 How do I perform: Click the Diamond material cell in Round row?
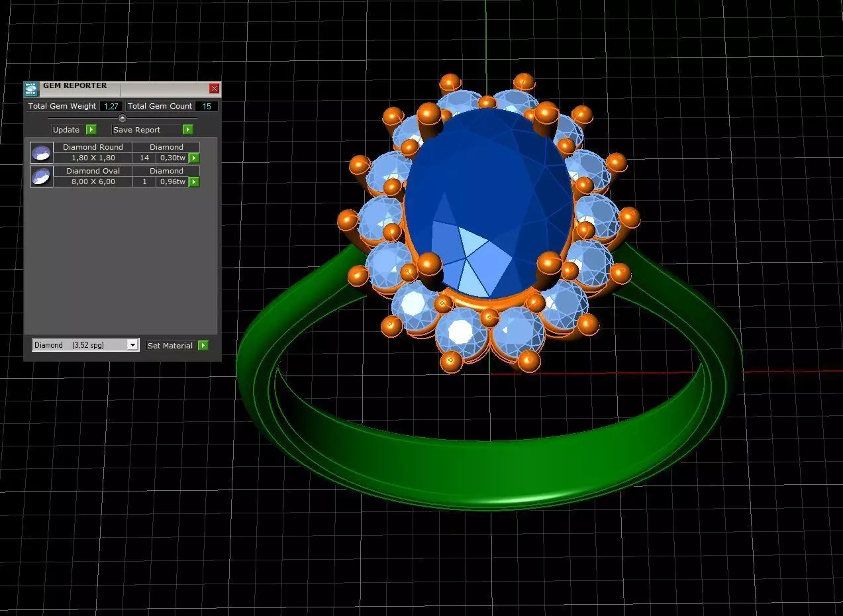click(x=166, y=147)
